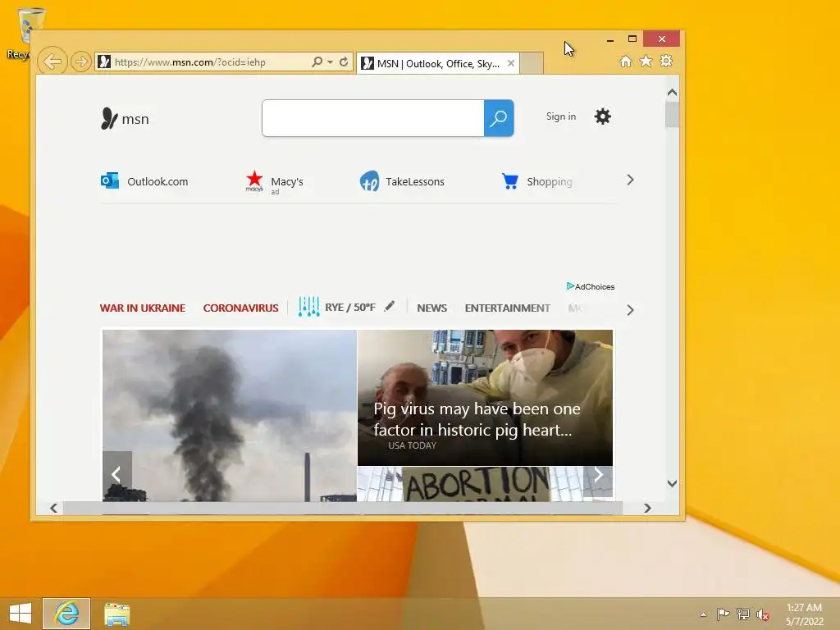Viewport: 840px width, 630px height.
Task: Minimize the Internet Explorer window
Action: click(x=610, y=39)
